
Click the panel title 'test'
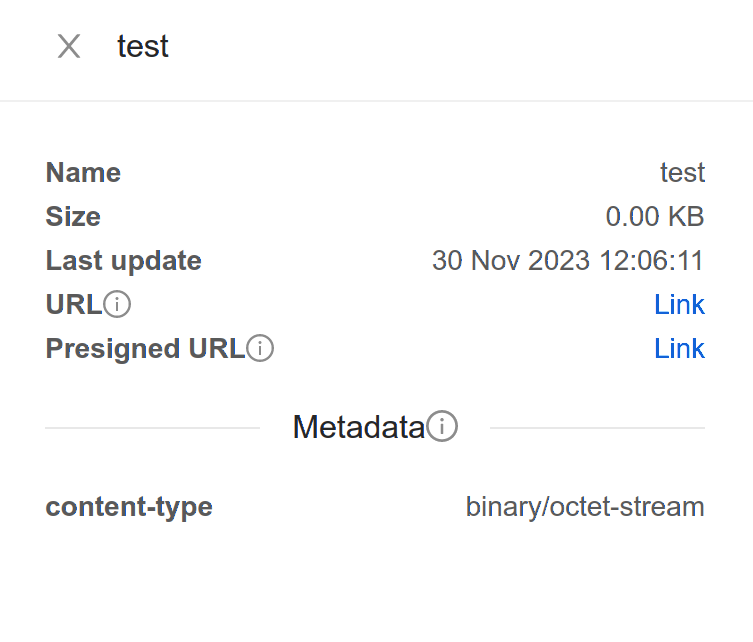[143, 46]
